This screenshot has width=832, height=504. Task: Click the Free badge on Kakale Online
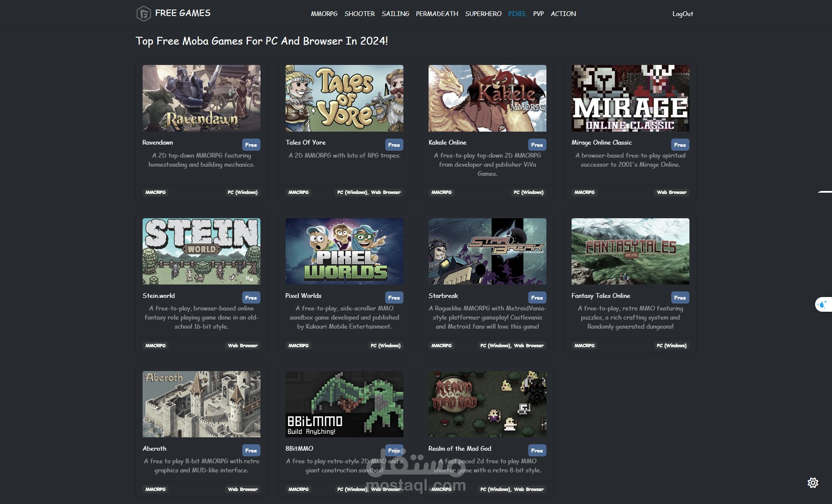[537, 145]
